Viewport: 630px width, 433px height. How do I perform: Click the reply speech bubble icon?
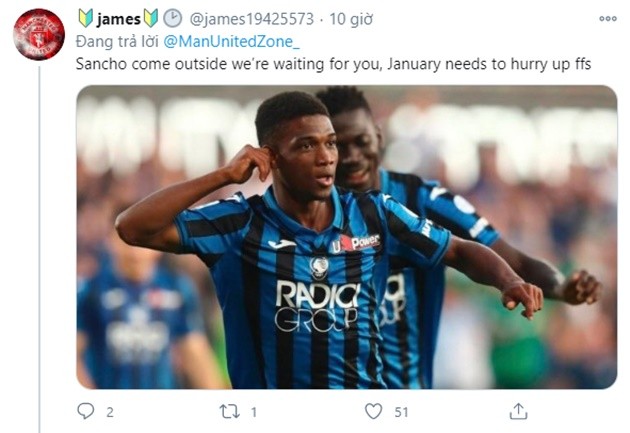(x=85, y=411)
